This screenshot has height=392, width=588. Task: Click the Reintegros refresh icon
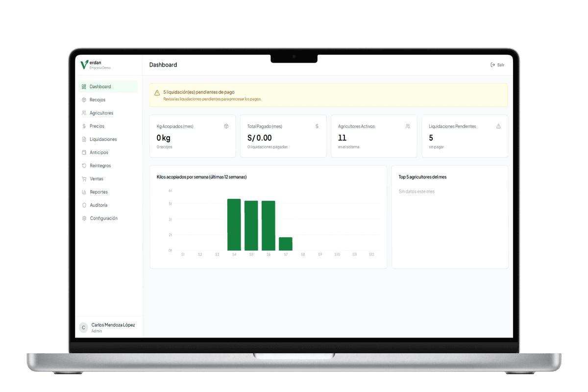[x=84, y=166]
